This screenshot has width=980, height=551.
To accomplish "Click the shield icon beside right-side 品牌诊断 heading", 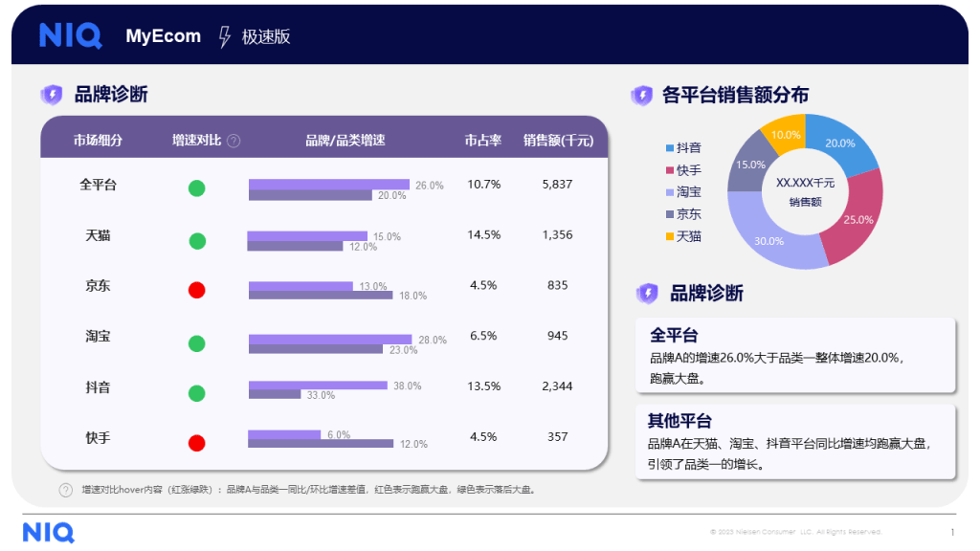I will (648, 293).
